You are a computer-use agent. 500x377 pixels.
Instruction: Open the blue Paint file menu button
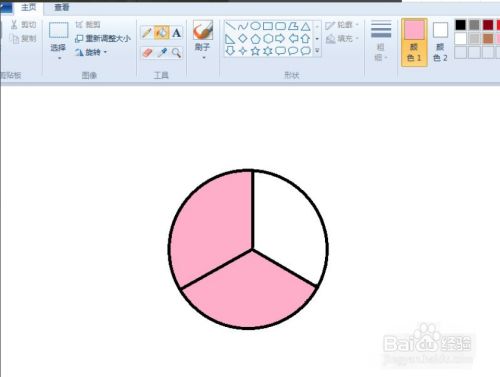pos(6,7)
